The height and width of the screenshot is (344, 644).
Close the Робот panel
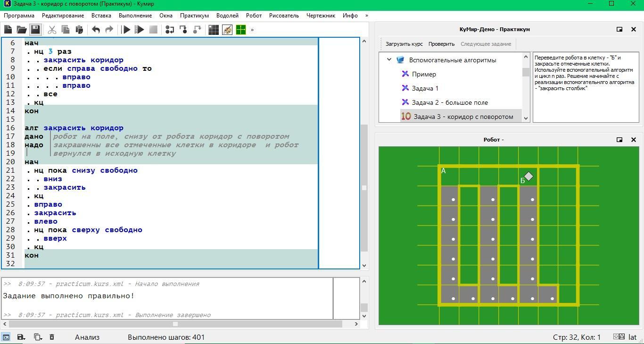(x=634, y=140)
